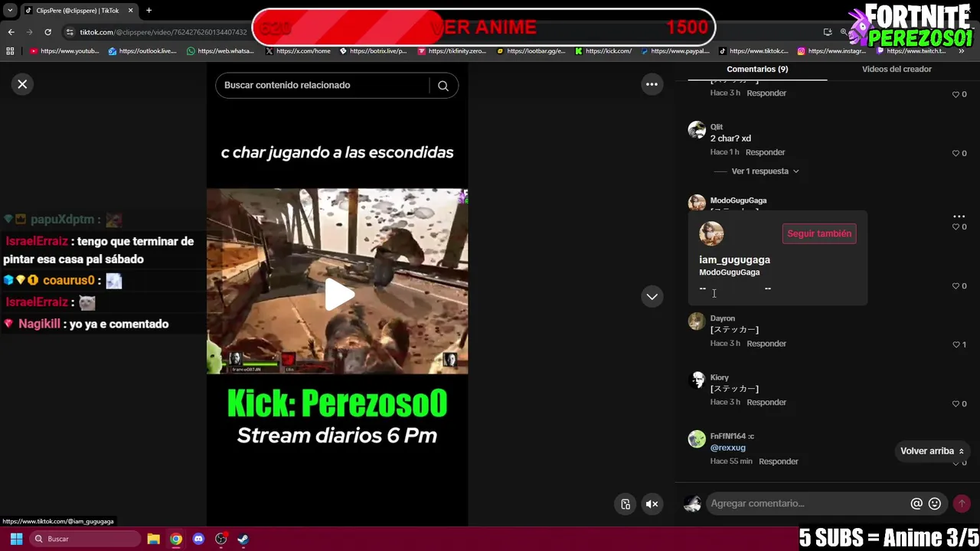Open the video more options menu
This screenshot has width=980, height=551.
pos(652,84)
